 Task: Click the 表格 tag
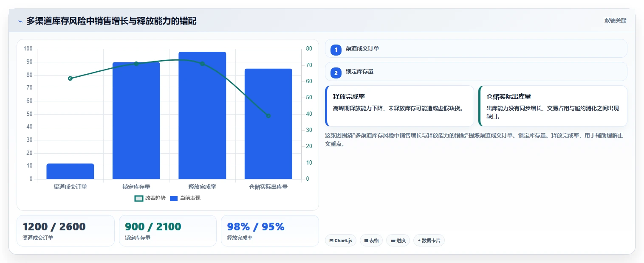(371, 241)
